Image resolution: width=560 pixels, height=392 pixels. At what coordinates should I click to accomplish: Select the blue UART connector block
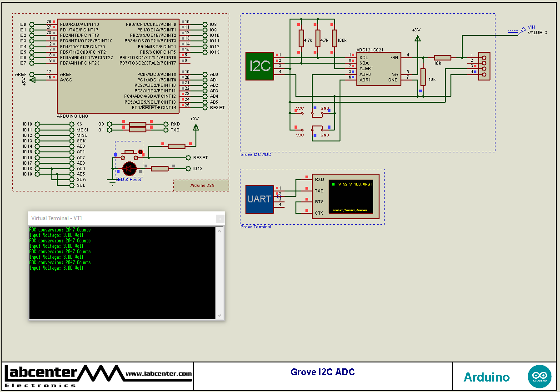(259, 198)
